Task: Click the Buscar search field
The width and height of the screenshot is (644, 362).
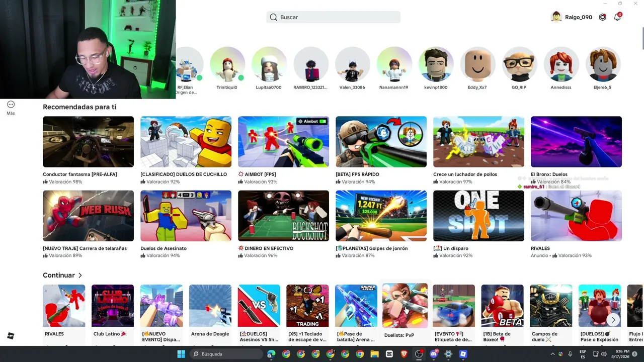Action: pos(333,17)
